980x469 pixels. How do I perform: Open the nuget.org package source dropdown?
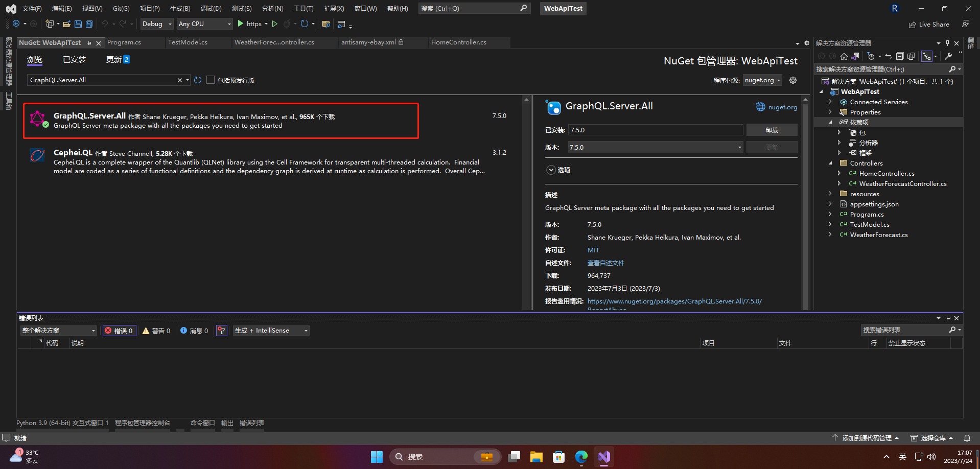click(763, 80)
